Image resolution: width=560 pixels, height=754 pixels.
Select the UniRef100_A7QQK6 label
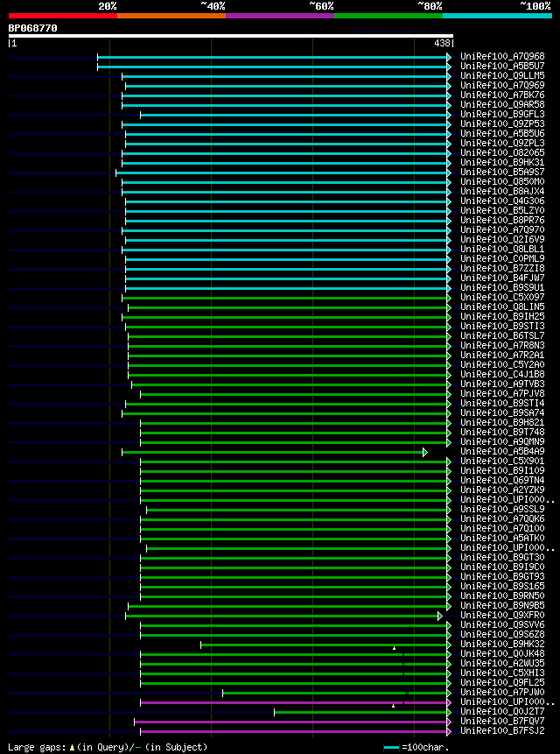point(502,518)
